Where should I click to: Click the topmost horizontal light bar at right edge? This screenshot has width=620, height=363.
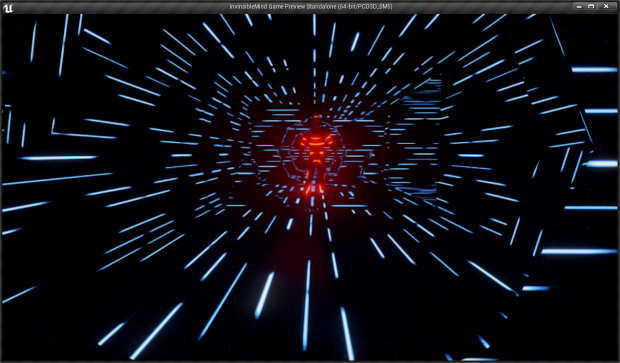[594, 70]
